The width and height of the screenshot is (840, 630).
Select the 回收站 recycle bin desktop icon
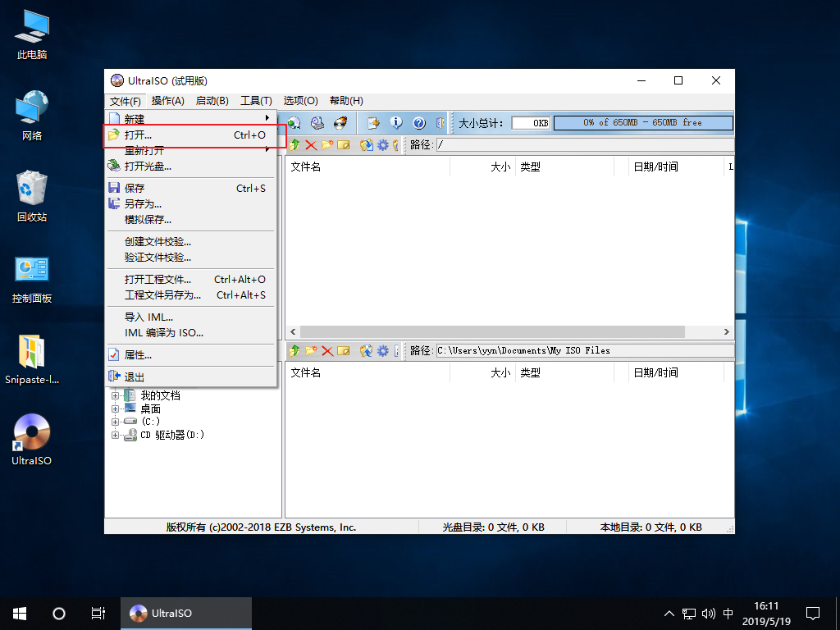32,197
